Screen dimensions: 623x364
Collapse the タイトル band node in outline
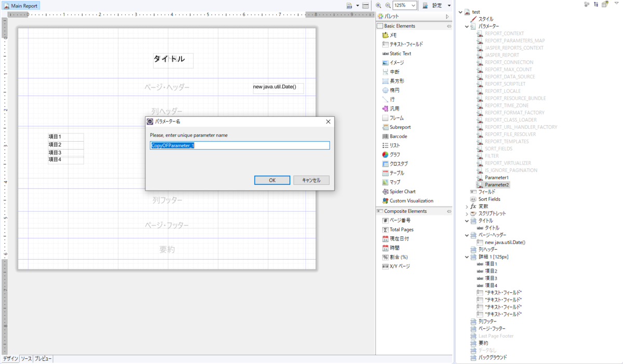point(467,221)
